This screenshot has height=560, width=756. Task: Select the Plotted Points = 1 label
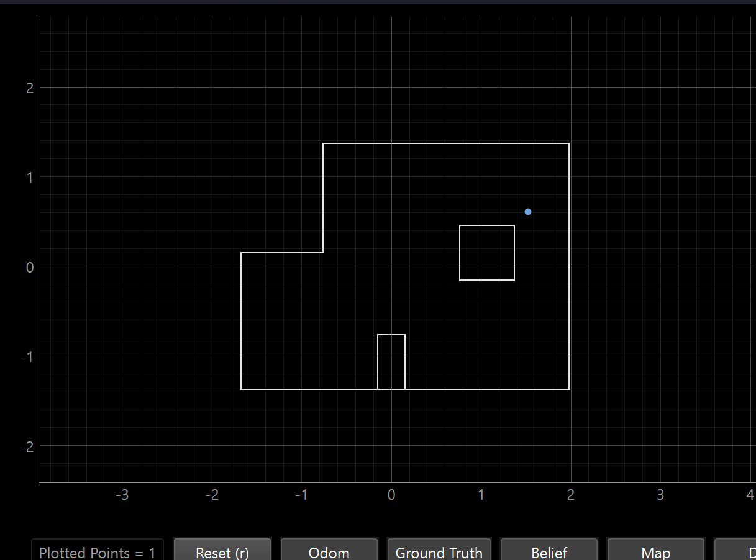98,552
